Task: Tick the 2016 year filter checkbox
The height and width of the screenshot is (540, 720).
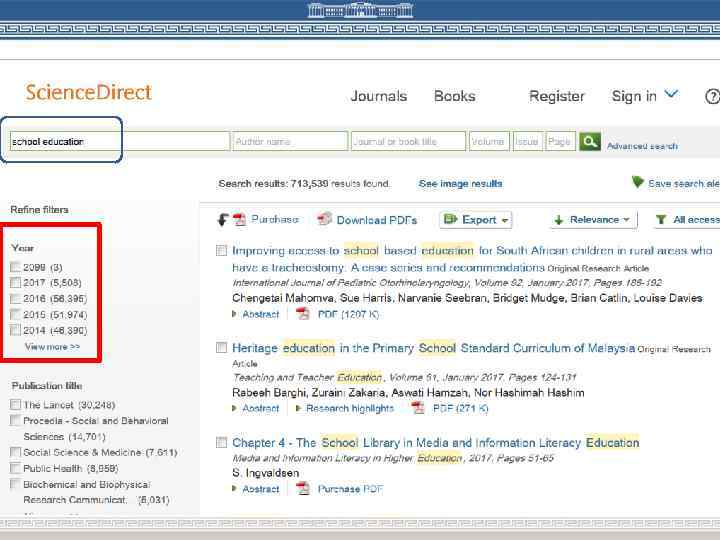Action: point(16,298)
